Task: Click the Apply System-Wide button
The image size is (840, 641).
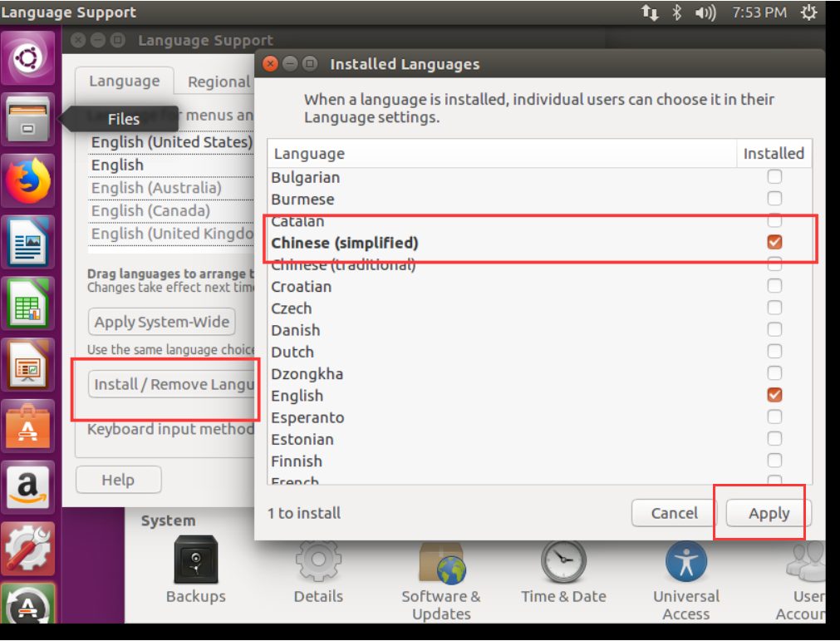Action: coord(162,322)
